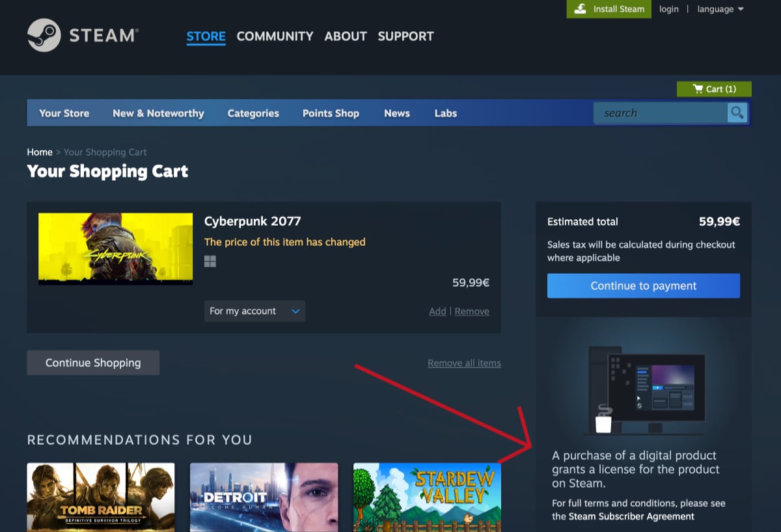Click the 59,99€ estimated total value
This screenshot has width=781, height=532.
(719, 221)
